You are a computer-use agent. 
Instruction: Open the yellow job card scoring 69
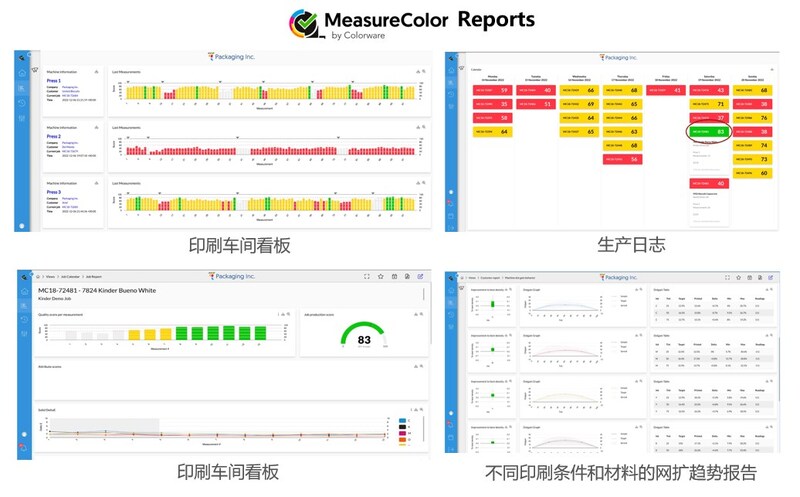pos(579,104)
